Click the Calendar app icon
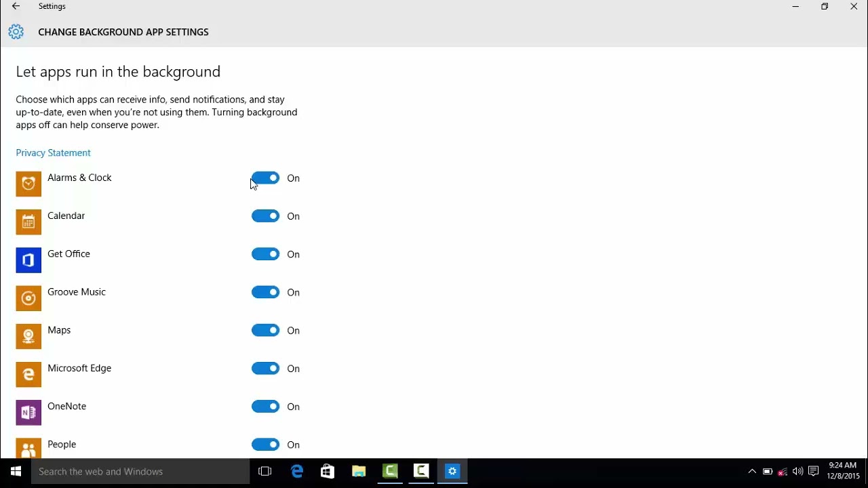The width and height of the screenshot is (868, 488). pyautogui.click(x=28, y=222)
